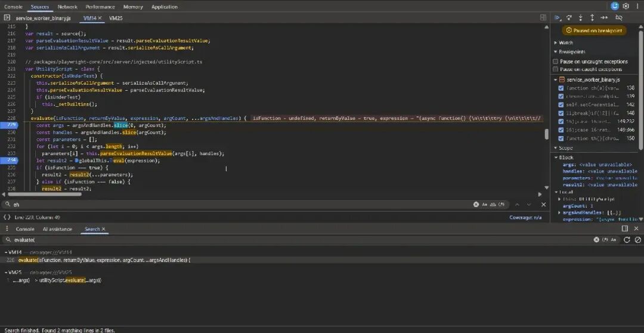The height and width of the screenshot is (333, 644).
Task: Expand the argsAndHandles scope variable
Action: tap(559, 212)
